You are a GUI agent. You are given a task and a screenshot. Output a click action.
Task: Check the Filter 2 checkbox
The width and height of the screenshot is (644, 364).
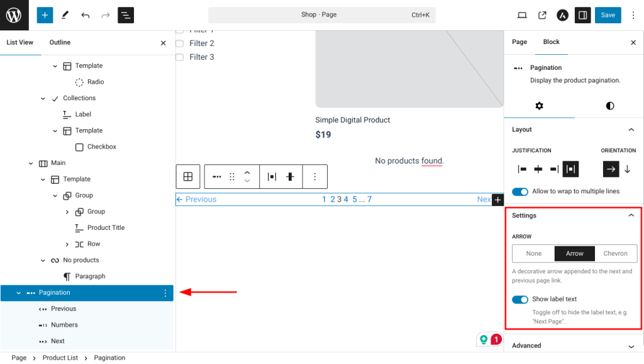click(179, 43)
